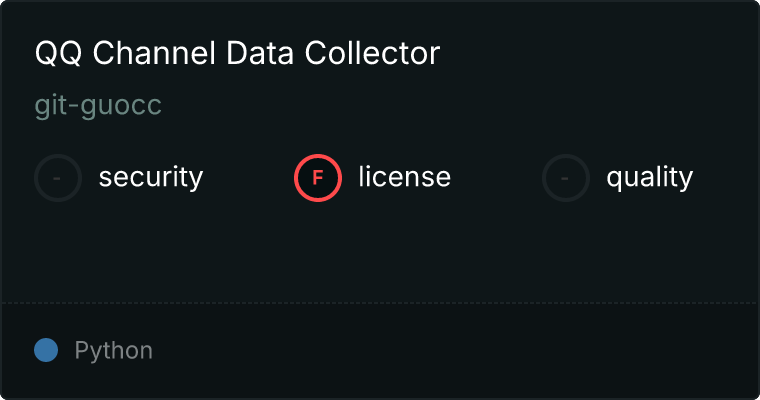Click the empty footer area right of Python
The image size is (760, 400).
pyautogui.click(x=450, y=351)
